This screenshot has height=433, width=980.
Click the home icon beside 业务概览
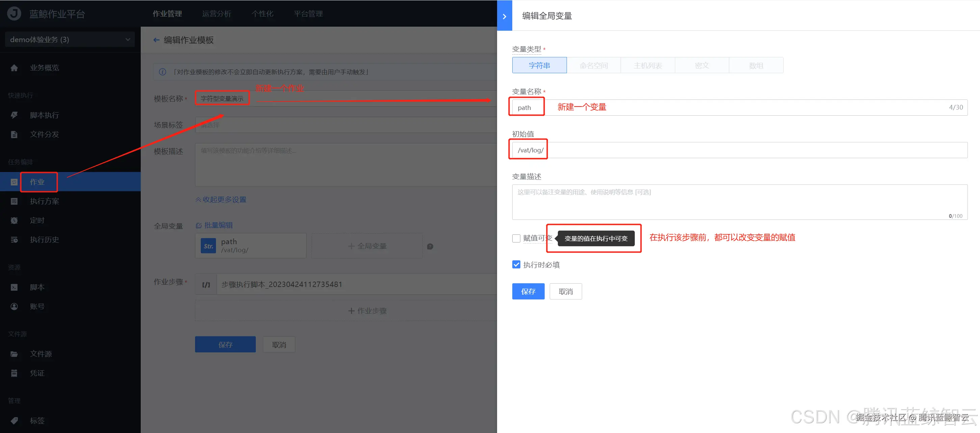(14, 68)
